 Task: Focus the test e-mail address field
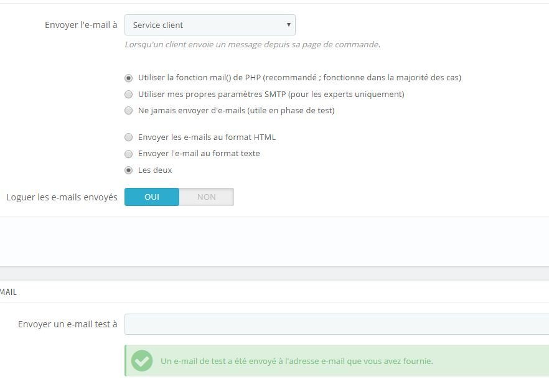(x=336, y=324)
